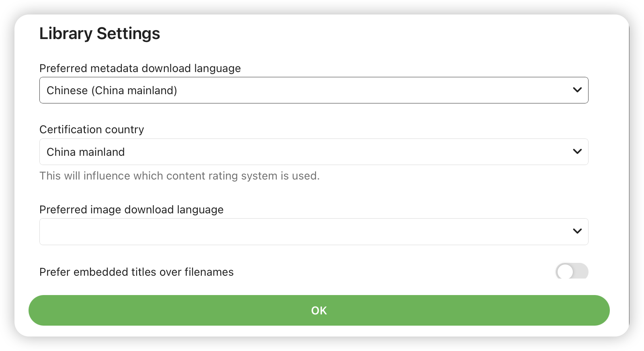Click the chevron in image language dropdown

tap(577, 231)
